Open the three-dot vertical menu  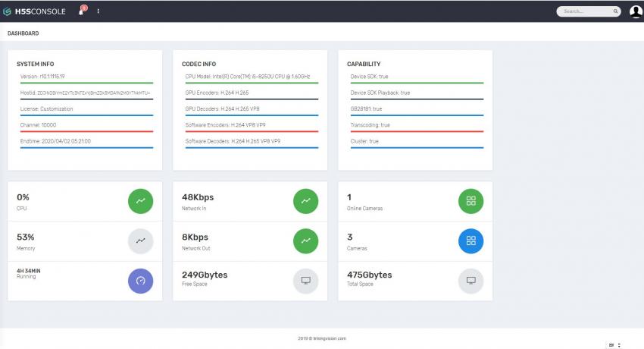[98, 11]
